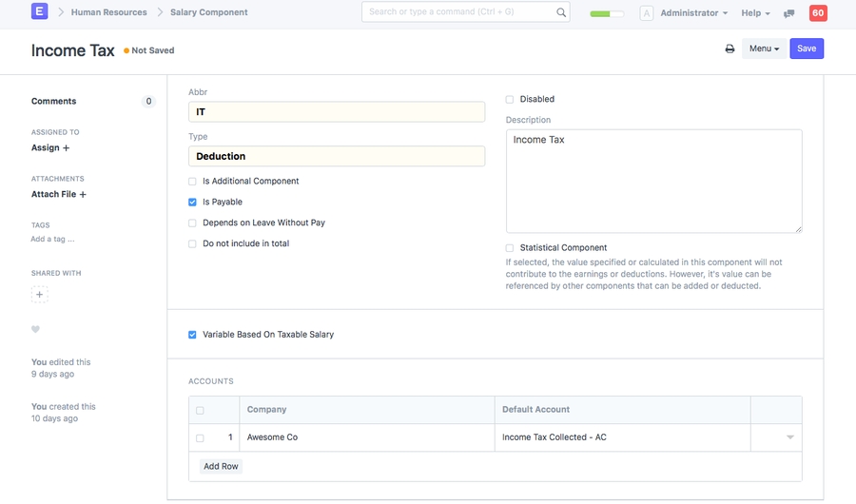Click the ERPNext home logo icon
Viewport: 856px width, 504px height.
39,12
